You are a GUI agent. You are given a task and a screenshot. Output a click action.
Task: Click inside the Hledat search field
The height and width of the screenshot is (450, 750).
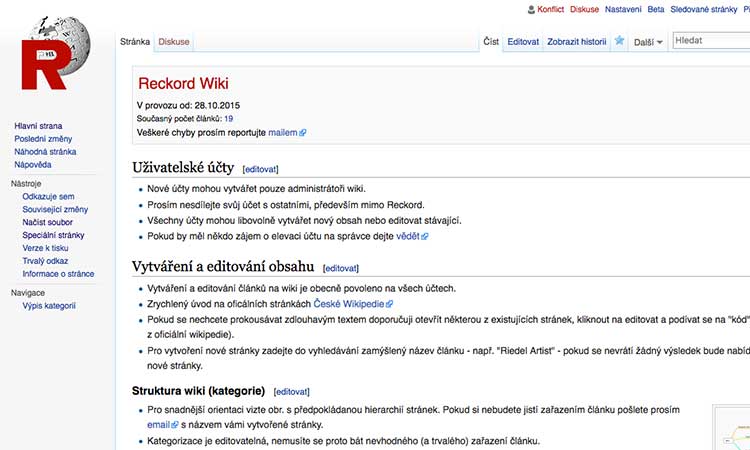(x=710, y=41)
